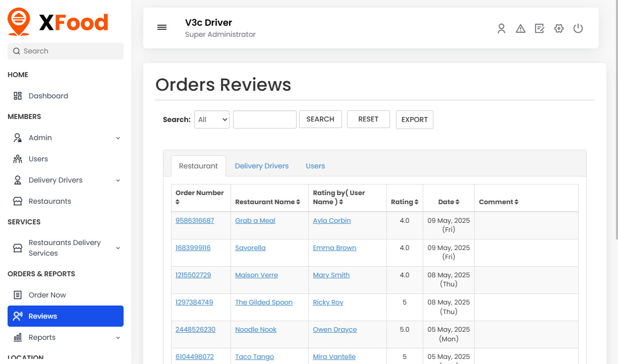Image resolution: width=618 pixels, height=364 pixels.
Task: Click inside the search text field
Action: (264, 119)
